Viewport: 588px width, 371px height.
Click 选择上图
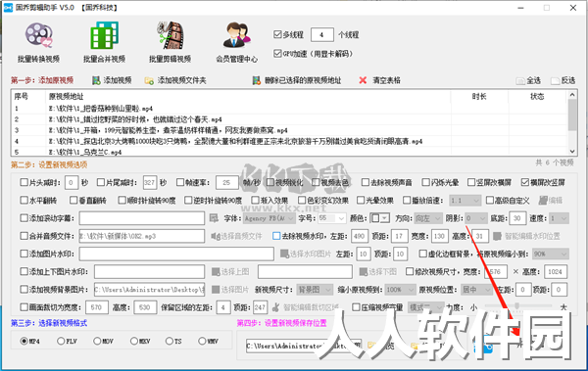(230, 272)
